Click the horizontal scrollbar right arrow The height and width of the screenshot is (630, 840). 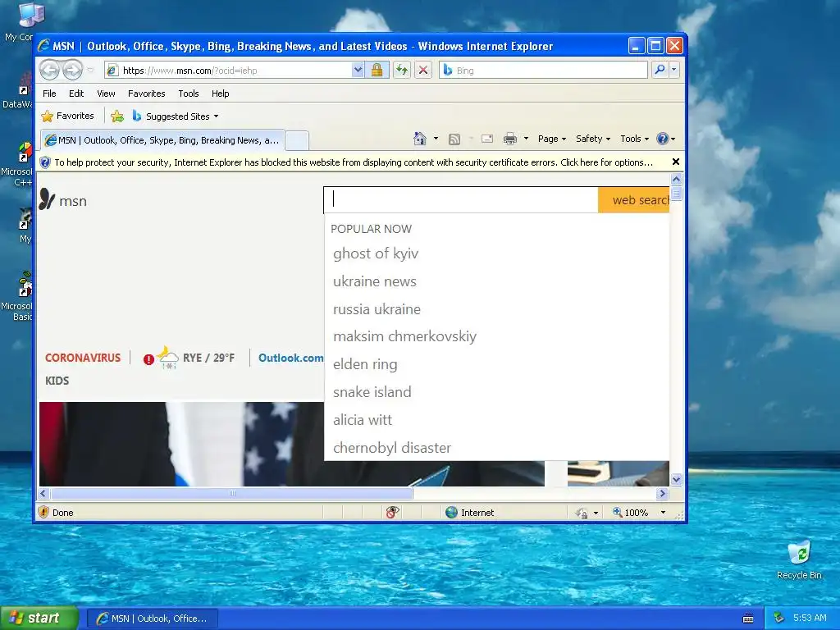tap(662, 493)
